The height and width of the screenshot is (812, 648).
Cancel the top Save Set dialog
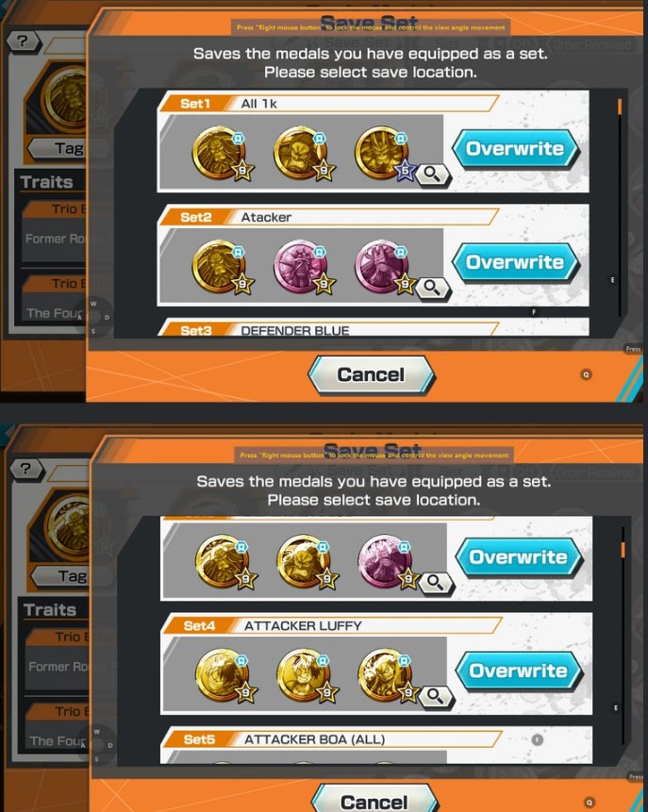tap(372, 375)
